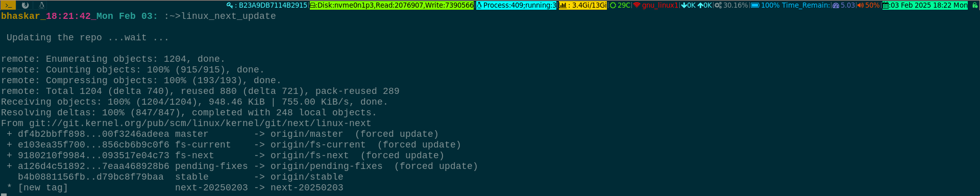Open the Process count status block
Screen dimensions: 980x196
(x=516, y=5)
